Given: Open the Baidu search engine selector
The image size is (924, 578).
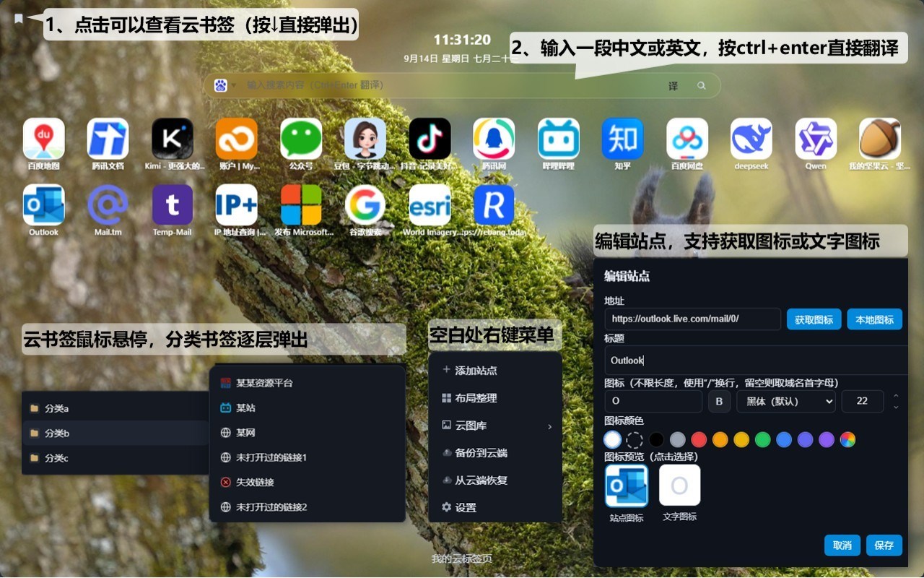Looking at the screenshot, I should click(x=224, y=85).
